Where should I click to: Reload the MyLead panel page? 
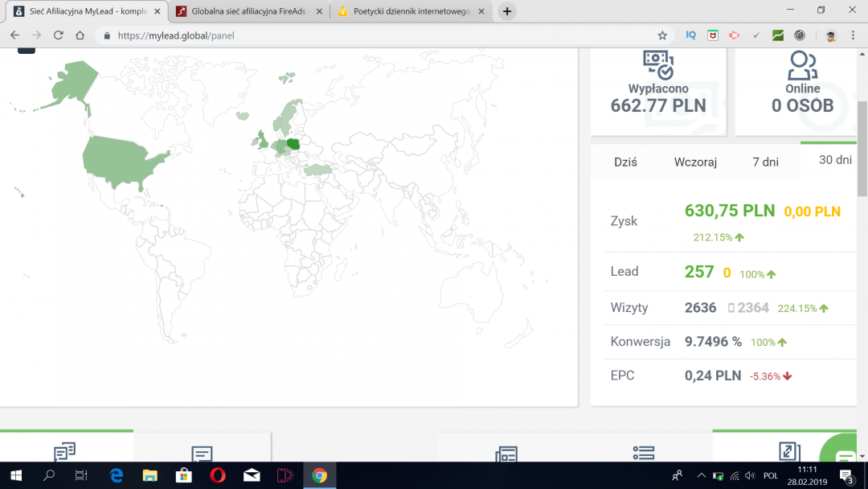[x=58, y=35]
